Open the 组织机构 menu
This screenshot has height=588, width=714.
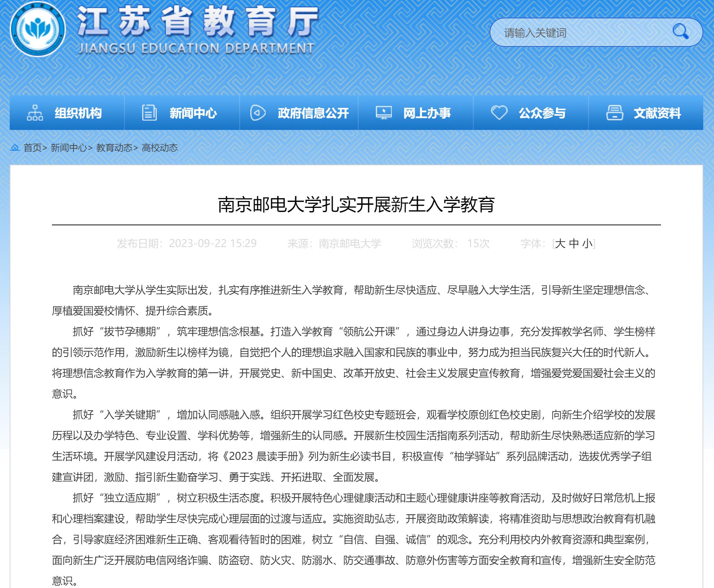point(78,113)
